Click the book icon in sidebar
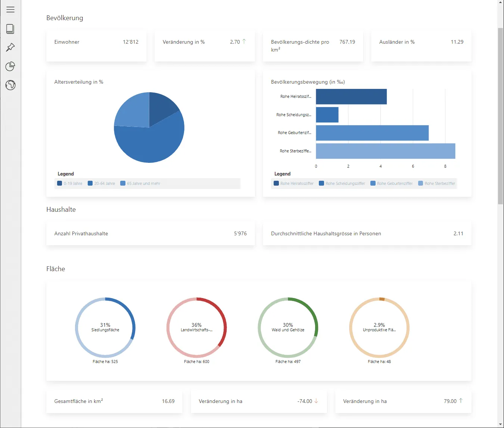The width and height of the screenshot is (504, 428). click(x=10, y=29)
